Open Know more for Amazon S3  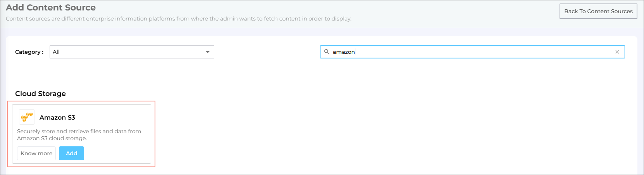(x=36, y=153)
